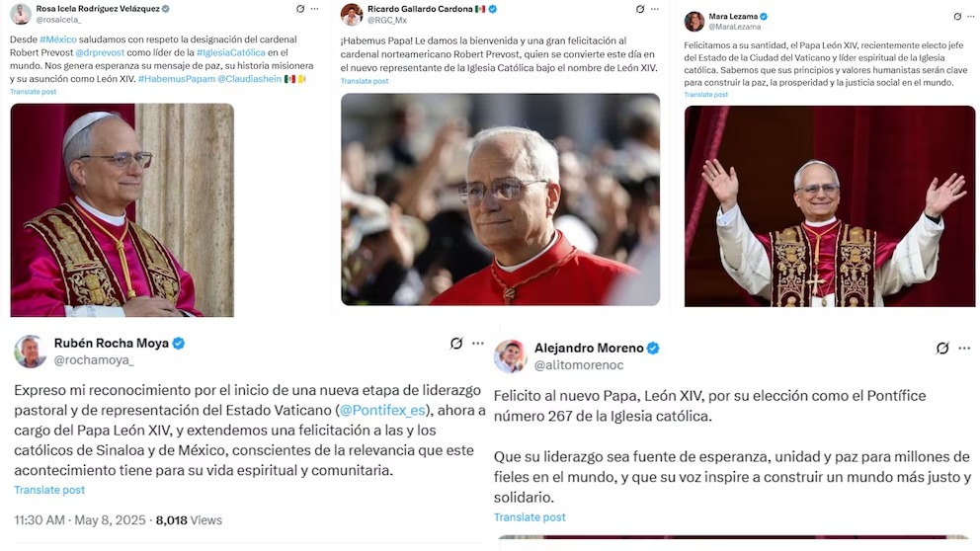Click Grok icon on Rosa Icela's post
The image size is (980, 551).
click(x=300, y=9)
